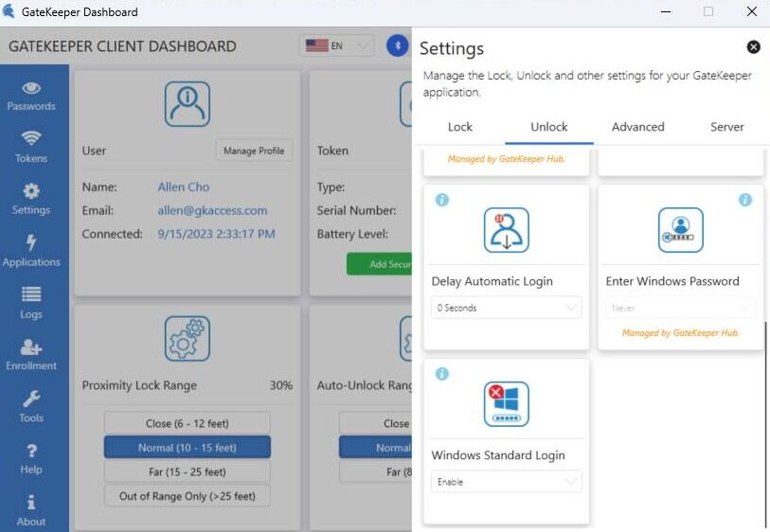Click the Enter Windows Password icon

point(681,230)
